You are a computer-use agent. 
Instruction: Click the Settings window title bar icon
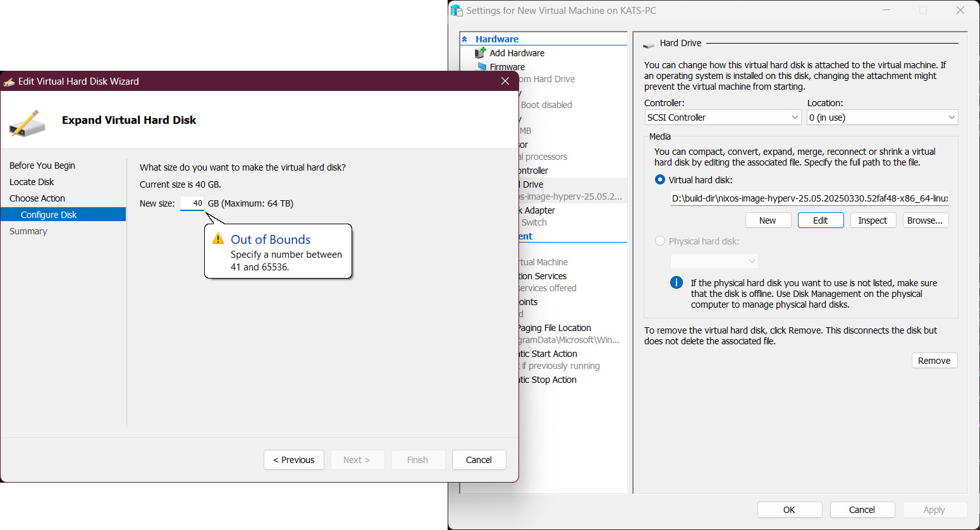[456, 10]
